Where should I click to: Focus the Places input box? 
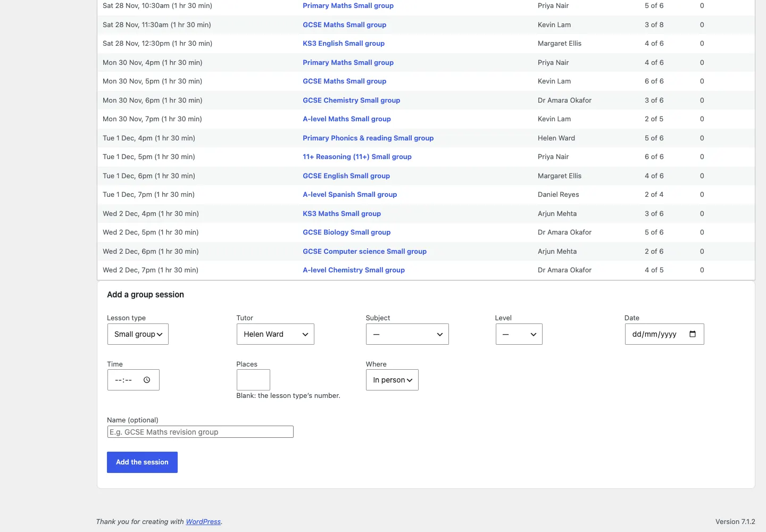tap(253, 380)
